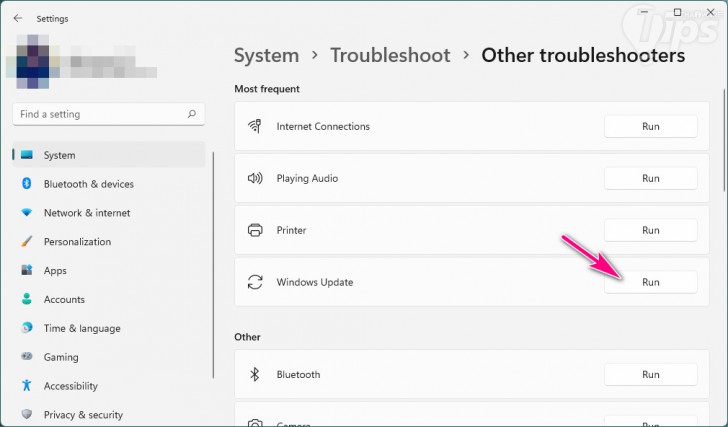Click the Playing Audio speaker icon
Screen dimensions: 728x427
click(255, 178)
